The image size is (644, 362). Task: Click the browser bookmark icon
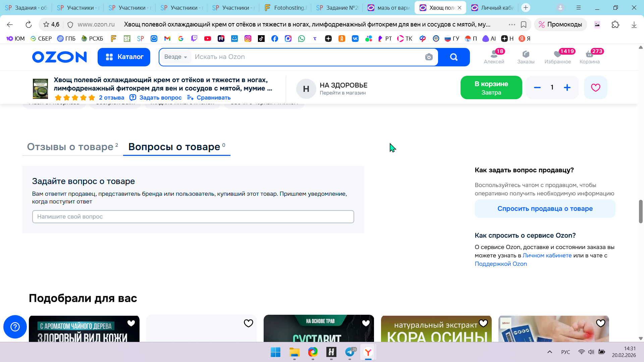[523, 24]
